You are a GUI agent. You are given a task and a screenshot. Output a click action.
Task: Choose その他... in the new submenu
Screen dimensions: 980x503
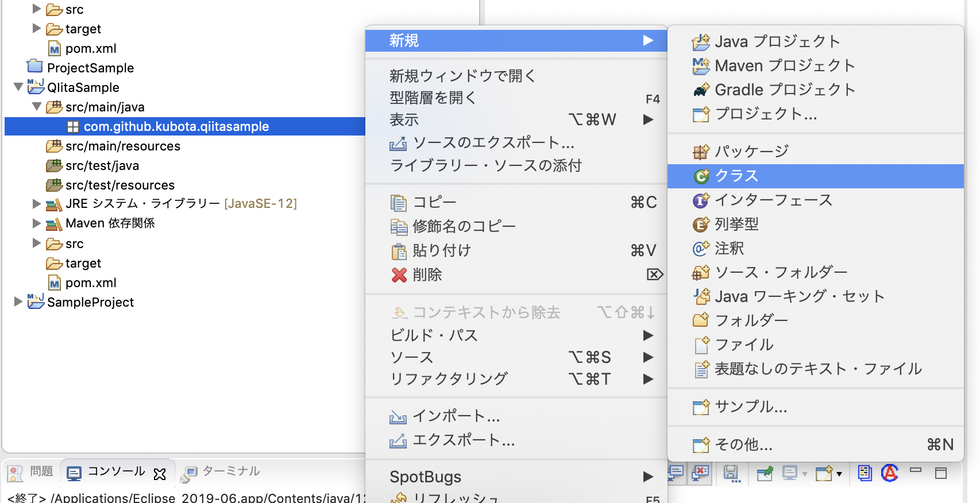816,445
